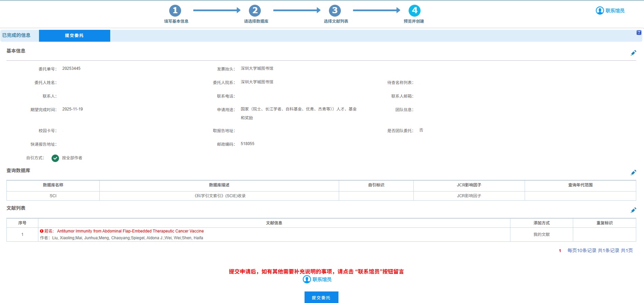Click step 2 database selection circle
Screen dimensions: 644x303
[x=255, y=11]
